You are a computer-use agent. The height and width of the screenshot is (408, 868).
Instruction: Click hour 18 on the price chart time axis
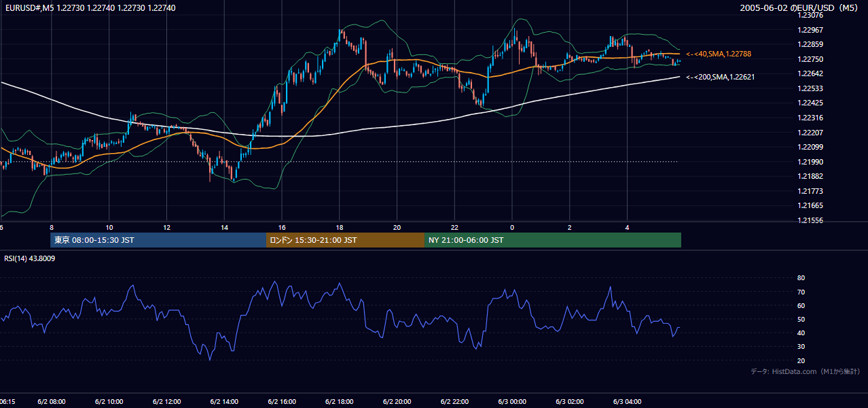click(x=339, y=227)
